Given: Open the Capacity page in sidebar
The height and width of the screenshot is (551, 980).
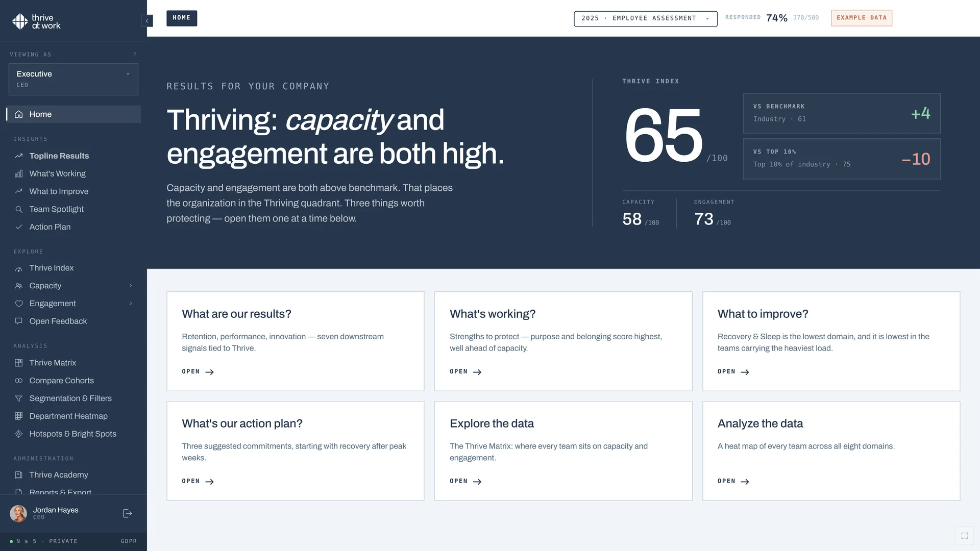Looking at the screenshot, I should 73,286.
